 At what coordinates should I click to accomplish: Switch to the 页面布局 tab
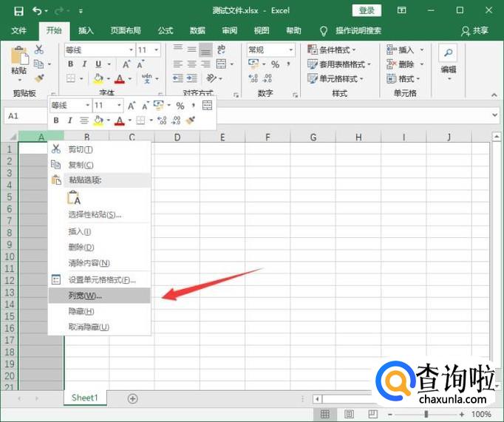click(126, 30)
